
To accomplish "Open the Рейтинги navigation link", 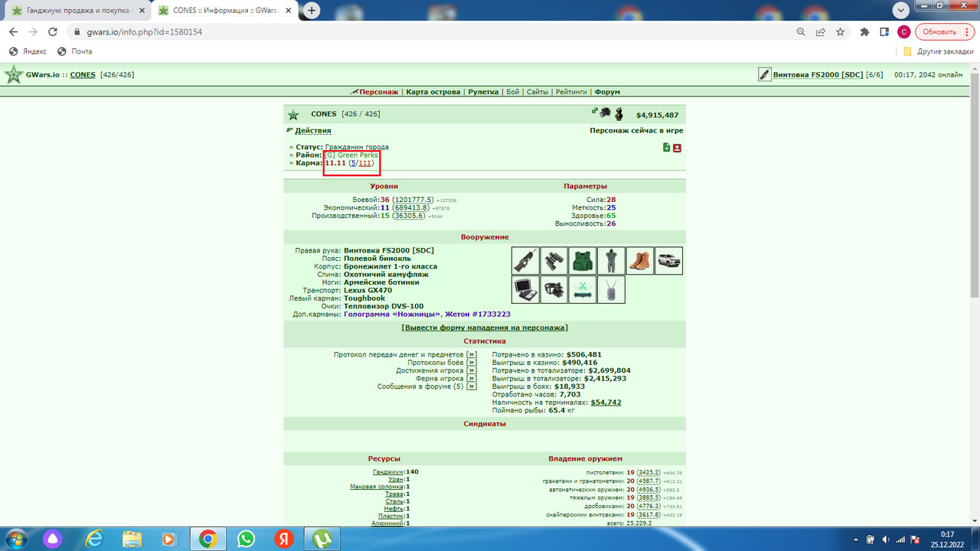I will click(x=572, y=92).
